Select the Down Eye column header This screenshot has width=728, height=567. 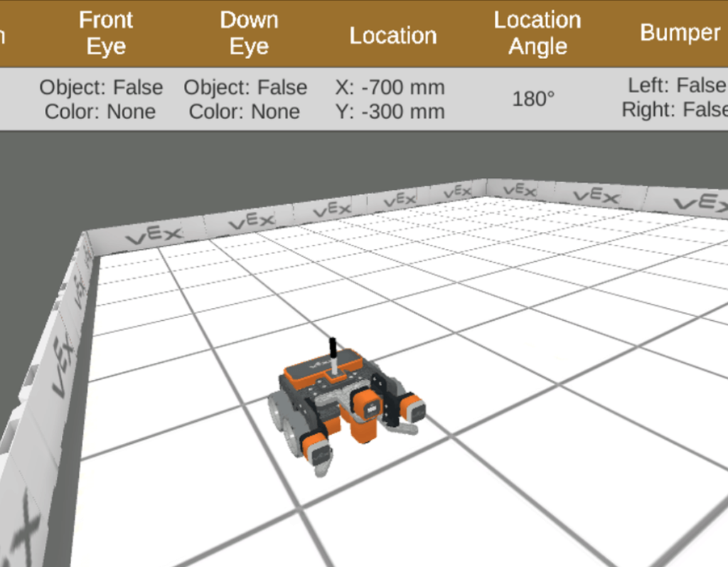248,33
